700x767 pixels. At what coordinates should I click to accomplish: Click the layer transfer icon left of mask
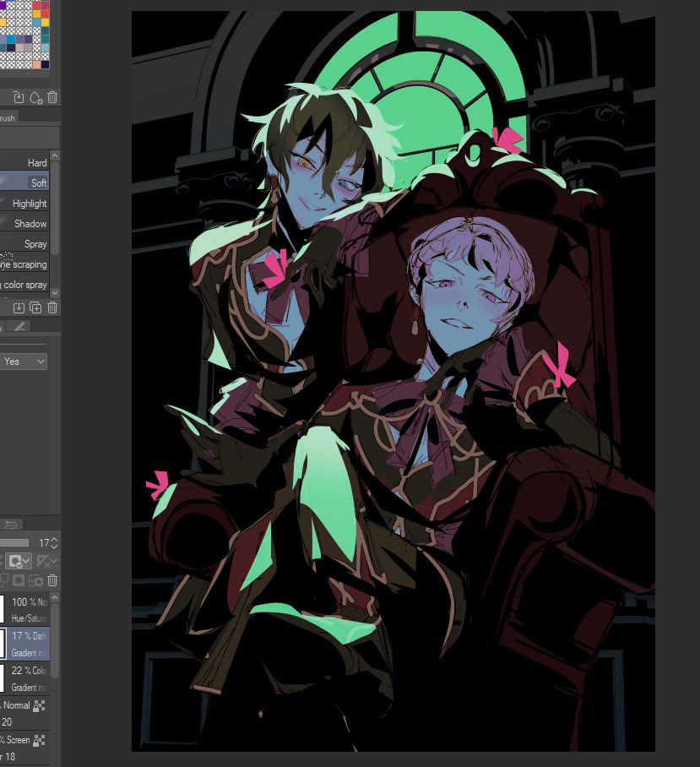[x=3, y=580]
